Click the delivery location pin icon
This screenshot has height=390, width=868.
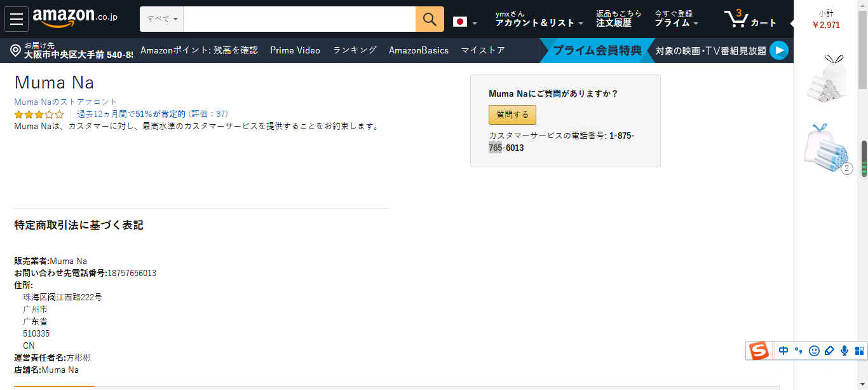[16, 50]
